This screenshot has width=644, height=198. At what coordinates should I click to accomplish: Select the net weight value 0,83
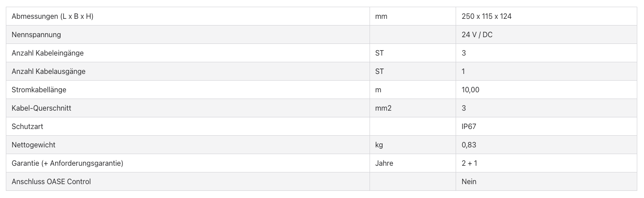(469, 145)
